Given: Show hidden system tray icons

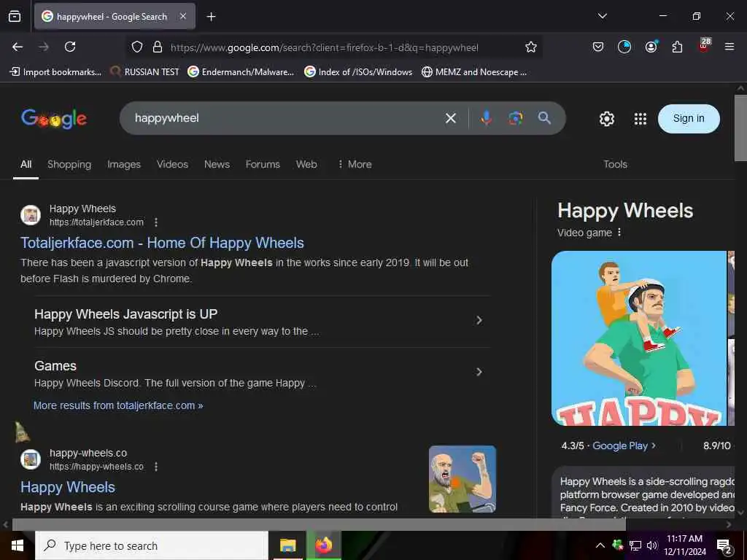Looking at the screenshot, I should click(x=600, y=545).
